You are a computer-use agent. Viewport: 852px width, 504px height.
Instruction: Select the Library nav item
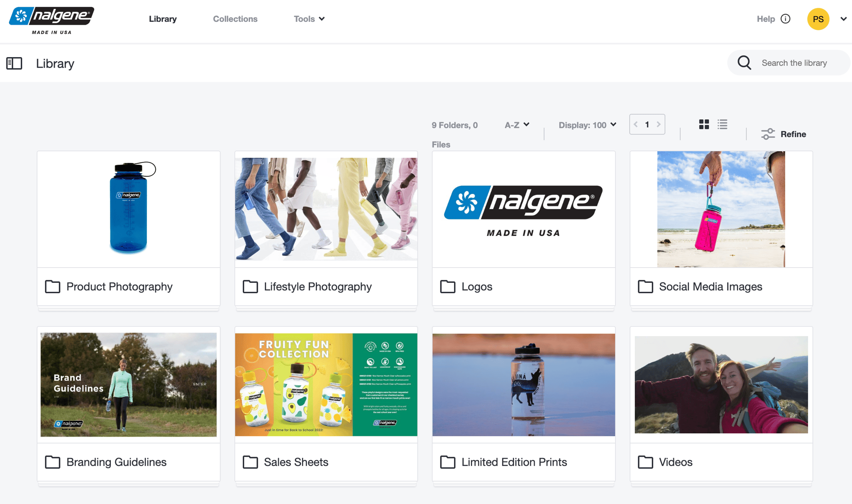[x=163, y=19]
